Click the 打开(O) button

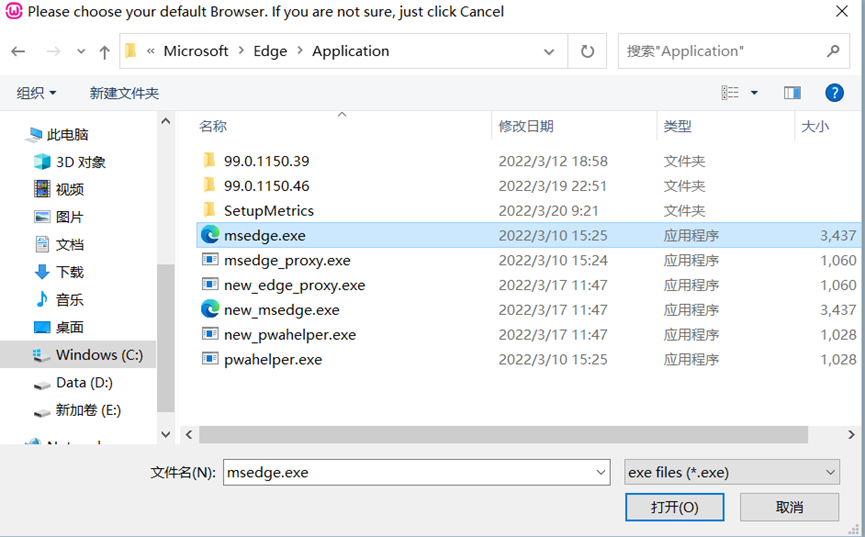tap(675, 507)
